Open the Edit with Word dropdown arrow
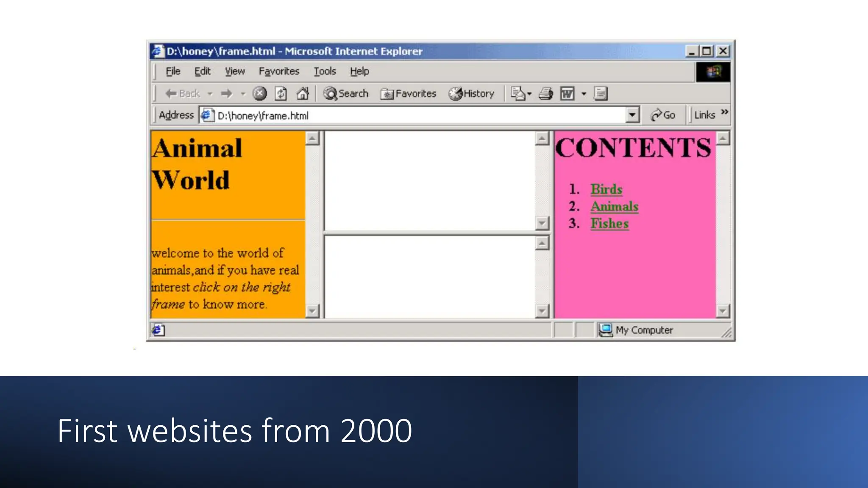This screenshot has height=488, width=868. pos(584,94)
